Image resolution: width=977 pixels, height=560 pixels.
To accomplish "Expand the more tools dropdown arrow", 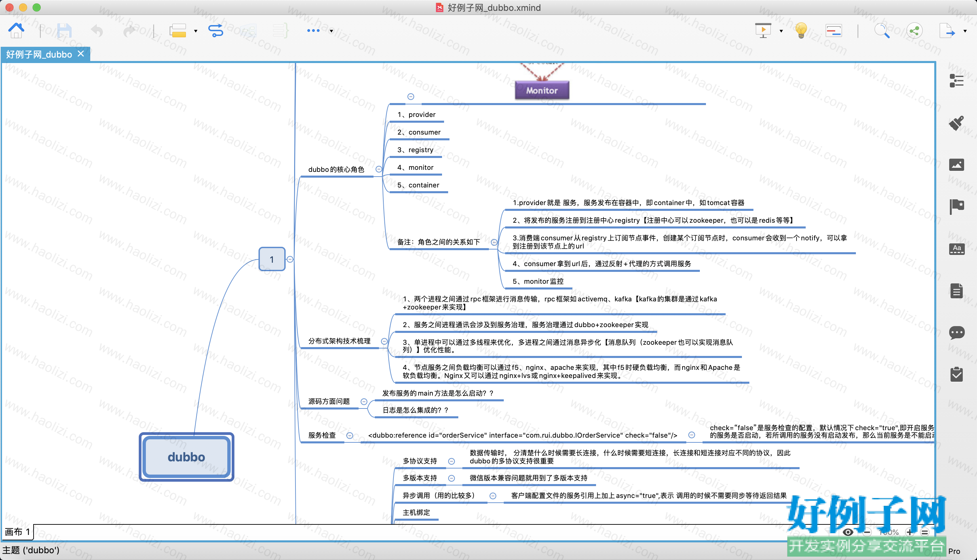I will tap(331, 31).
